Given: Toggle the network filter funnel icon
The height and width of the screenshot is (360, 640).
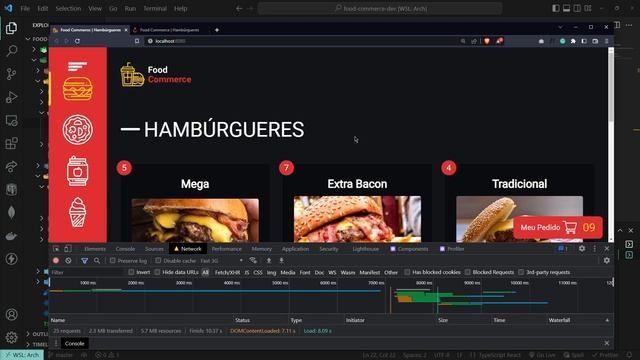Looking at the screenshot, I should click(x=84, y=260).
